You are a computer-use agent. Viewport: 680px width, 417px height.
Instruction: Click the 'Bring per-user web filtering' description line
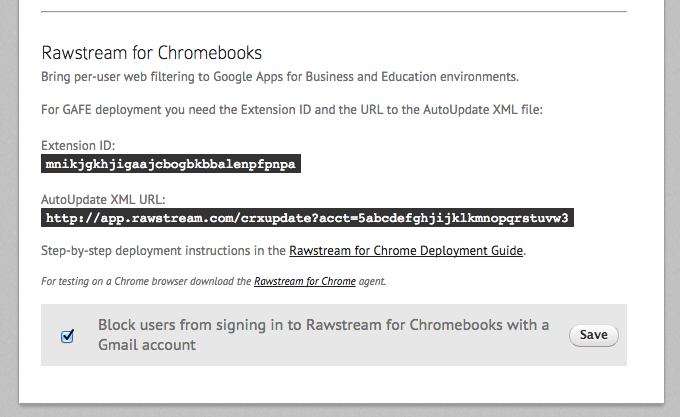(280, 77)
